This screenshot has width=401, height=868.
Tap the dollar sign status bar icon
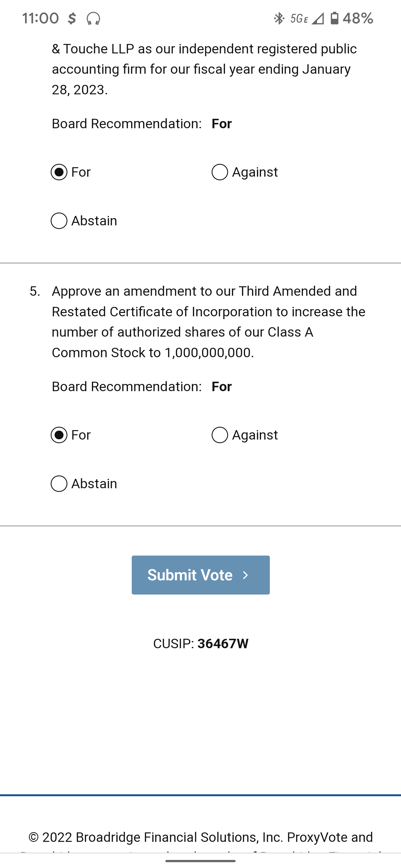point(72,19)
